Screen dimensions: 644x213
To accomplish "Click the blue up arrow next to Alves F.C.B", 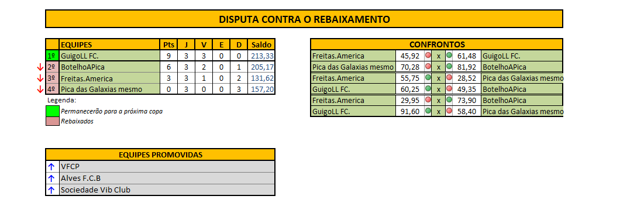I will (x=51, y=178).
